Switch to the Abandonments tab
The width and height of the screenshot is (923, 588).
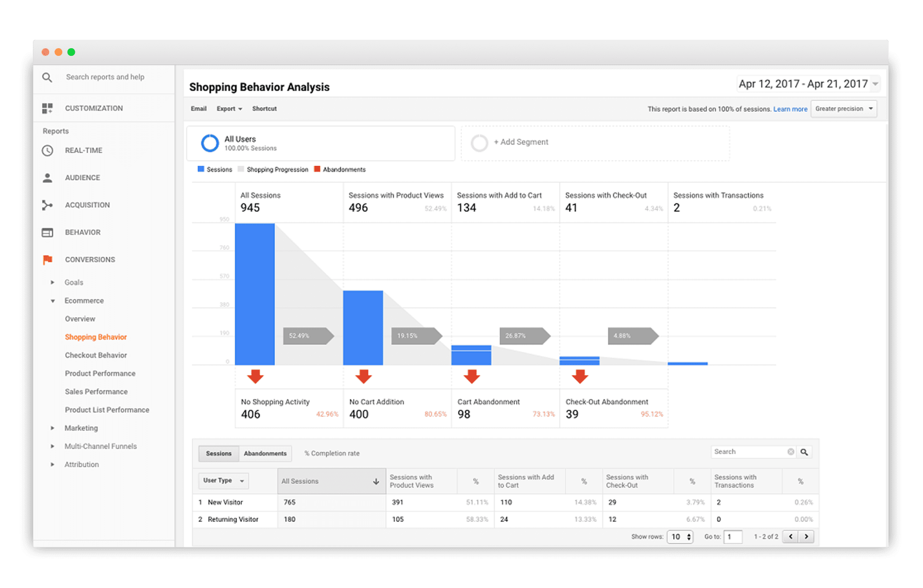pyautogui.click(x=265, y=453)
